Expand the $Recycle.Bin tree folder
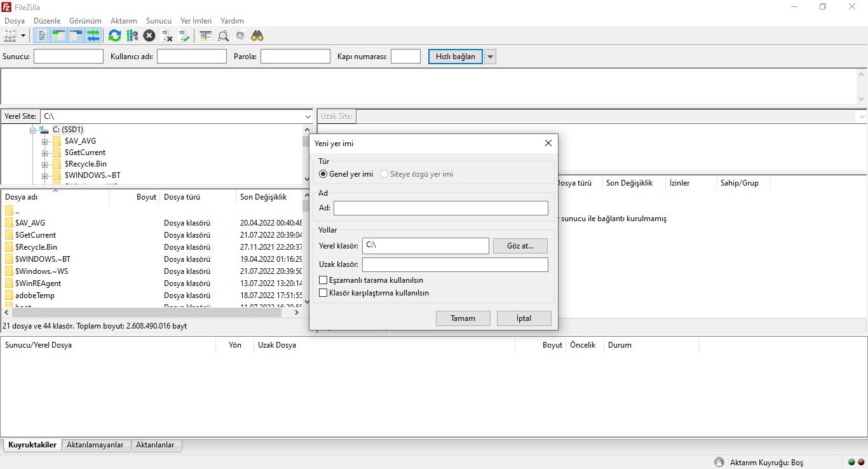The height and width of the screenshot is (469, 868). pyautogui.click(x=45, y=164)
